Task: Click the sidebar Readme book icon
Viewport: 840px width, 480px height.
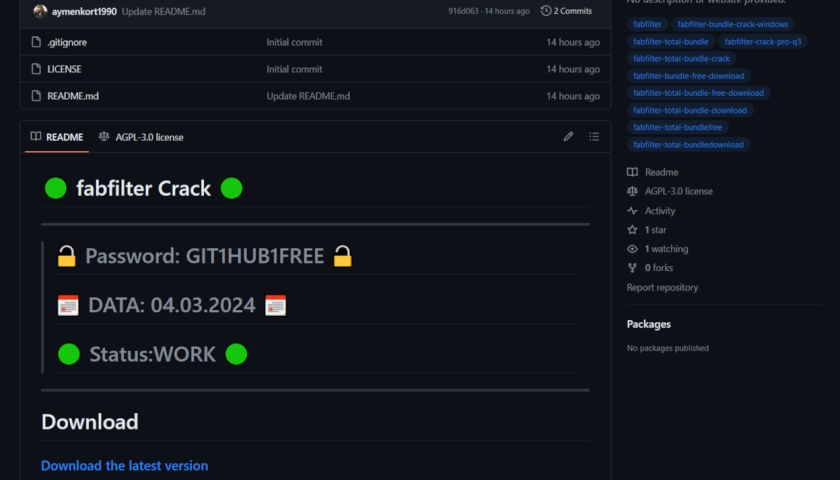Action: click(633, 172)
